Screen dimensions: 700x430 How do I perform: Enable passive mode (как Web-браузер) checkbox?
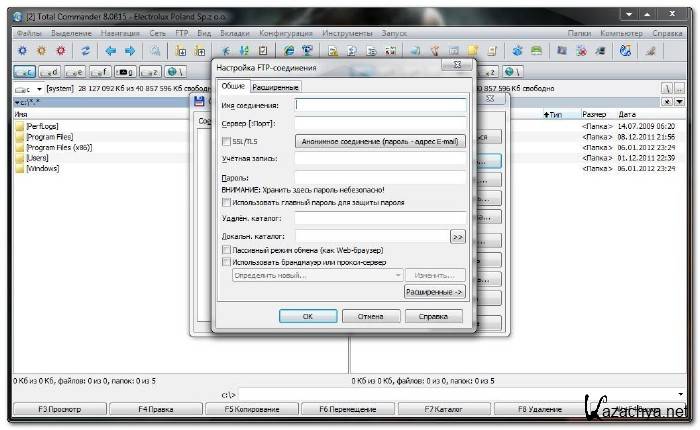coord(226,250)
